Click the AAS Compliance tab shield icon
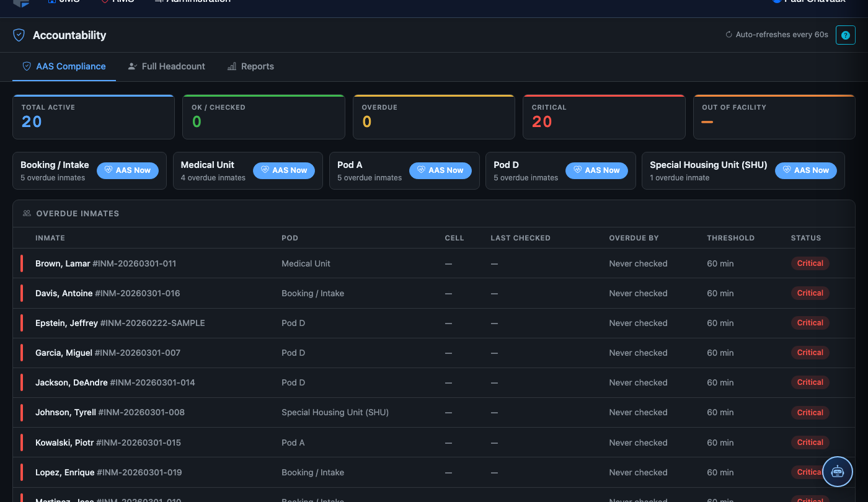Image resolution: width=868 pixels, height=502 pixels. (x=27, y=66)
